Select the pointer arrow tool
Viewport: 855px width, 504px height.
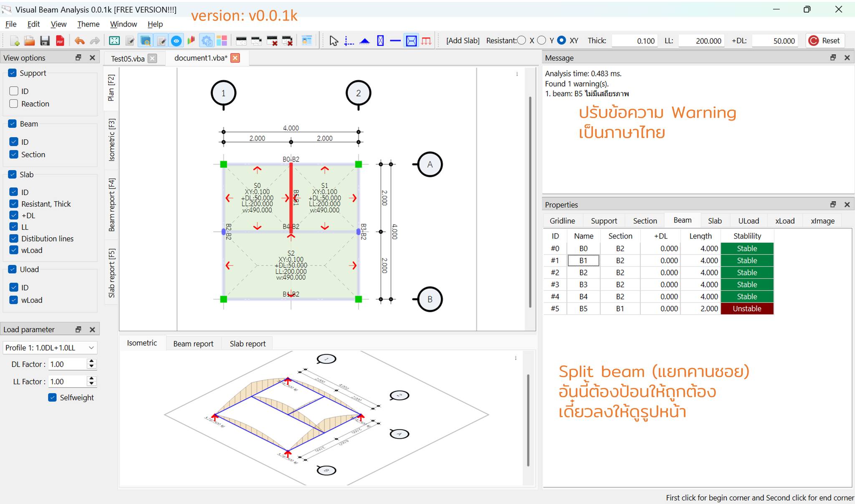coord(334,41)
